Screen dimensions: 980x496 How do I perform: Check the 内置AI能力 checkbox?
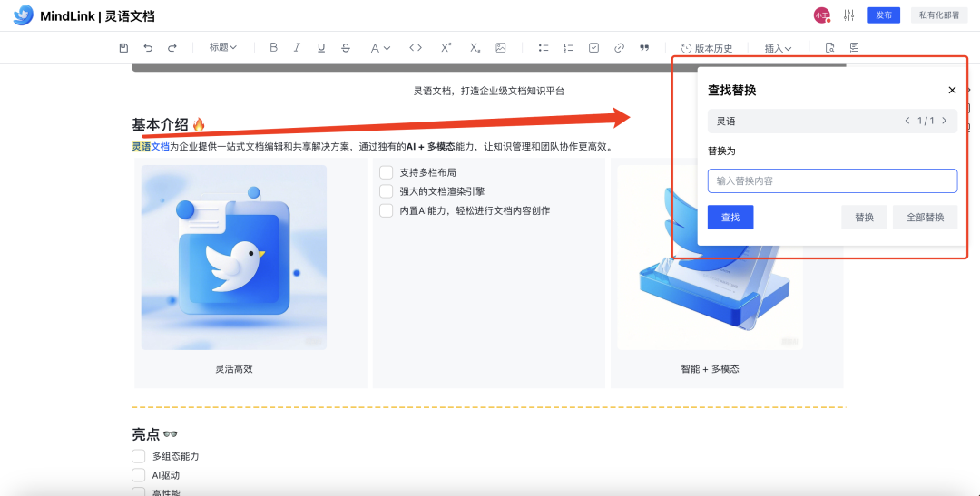[387, 210]
